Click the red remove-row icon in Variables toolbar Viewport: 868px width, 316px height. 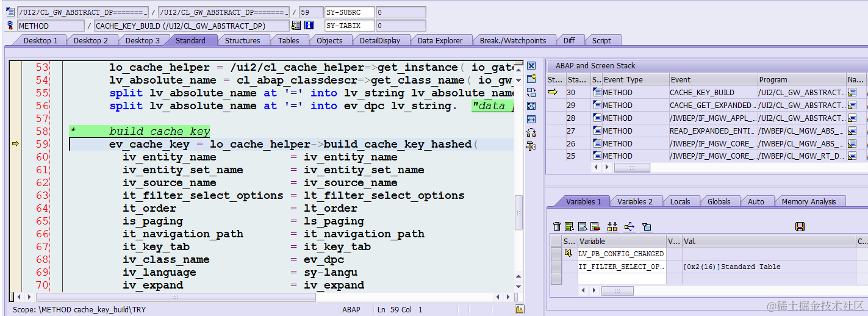[x=595, y=227]
